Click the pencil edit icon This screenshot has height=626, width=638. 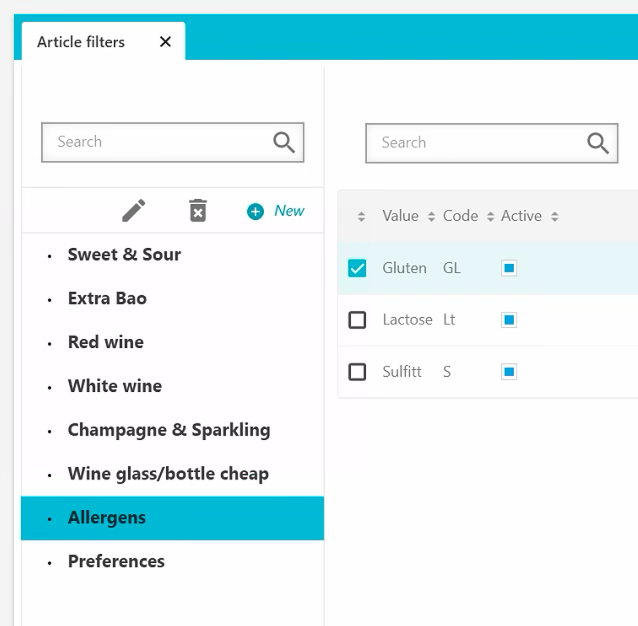tap(134, 211)
